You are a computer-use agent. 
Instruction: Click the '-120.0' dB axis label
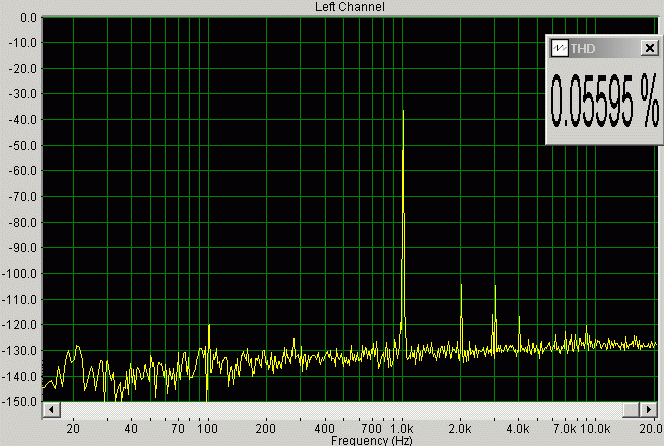[20, 324]
